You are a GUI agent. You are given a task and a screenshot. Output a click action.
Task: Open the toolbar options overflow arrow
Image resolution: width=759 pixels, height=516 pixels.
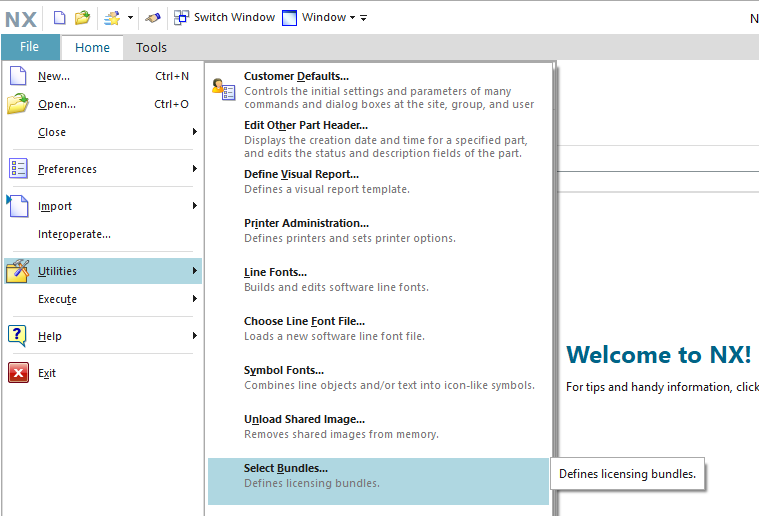coord(364,18)
